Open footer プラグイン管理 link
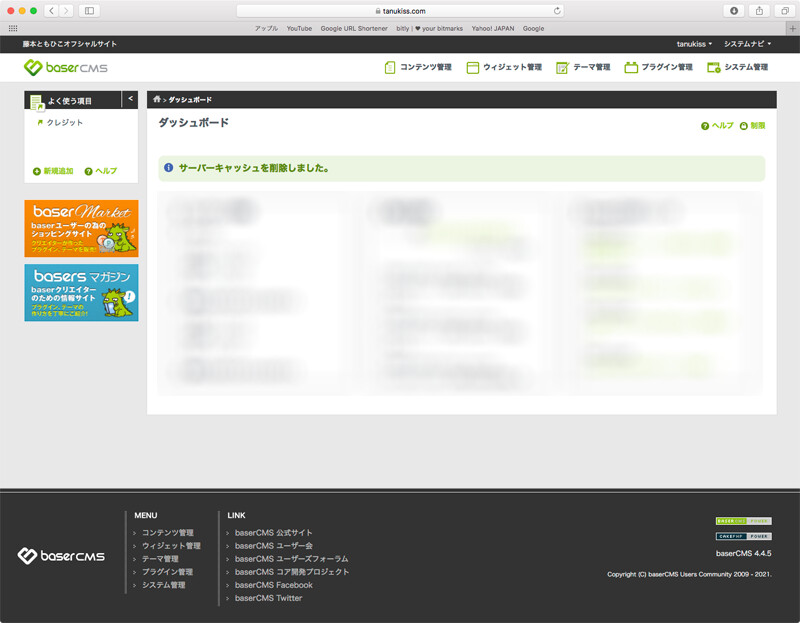 pos(167,572)
